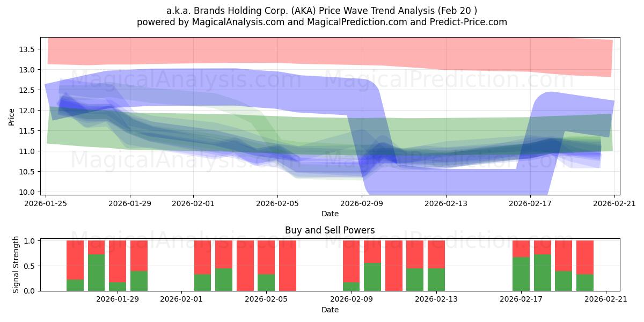Click the chart title text mentioning AKA
Screen dimensions: 644x322
tap(321, 10)
